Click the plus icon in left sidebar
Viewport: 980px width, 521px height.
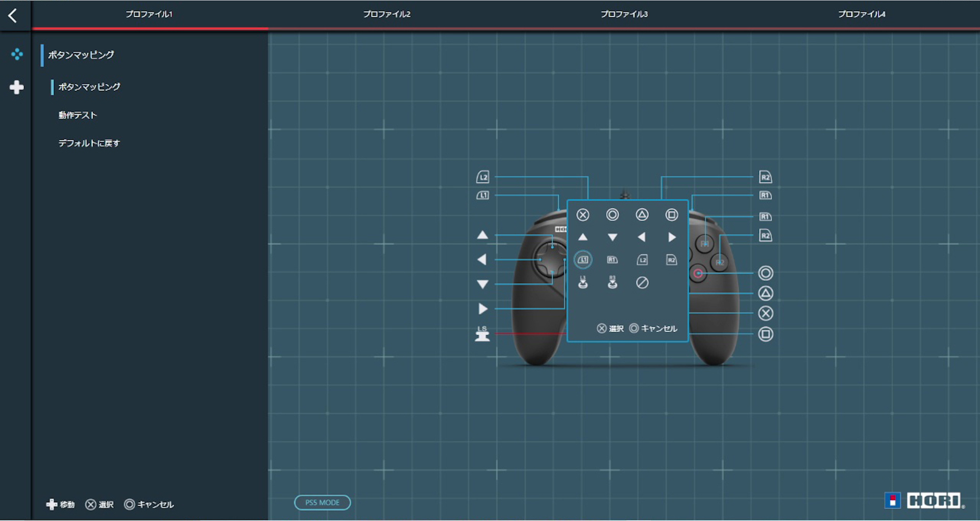click(x=17, y=87)
